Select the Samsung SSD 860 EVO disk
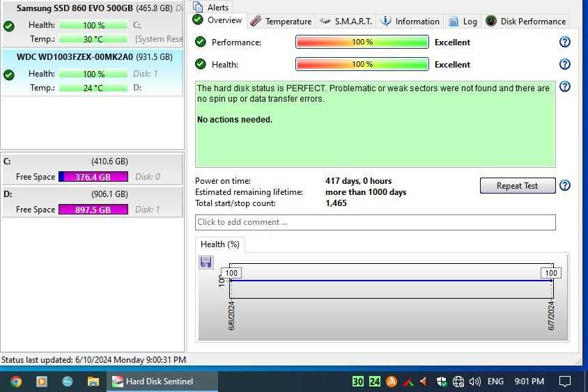588x392 pixels. 92,24
